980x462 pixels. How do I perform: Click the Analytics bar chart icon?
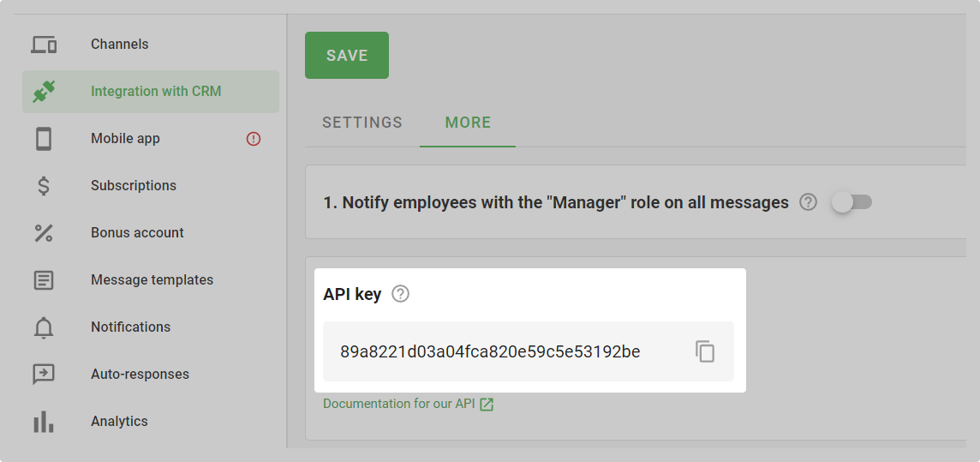coord(44,422)
